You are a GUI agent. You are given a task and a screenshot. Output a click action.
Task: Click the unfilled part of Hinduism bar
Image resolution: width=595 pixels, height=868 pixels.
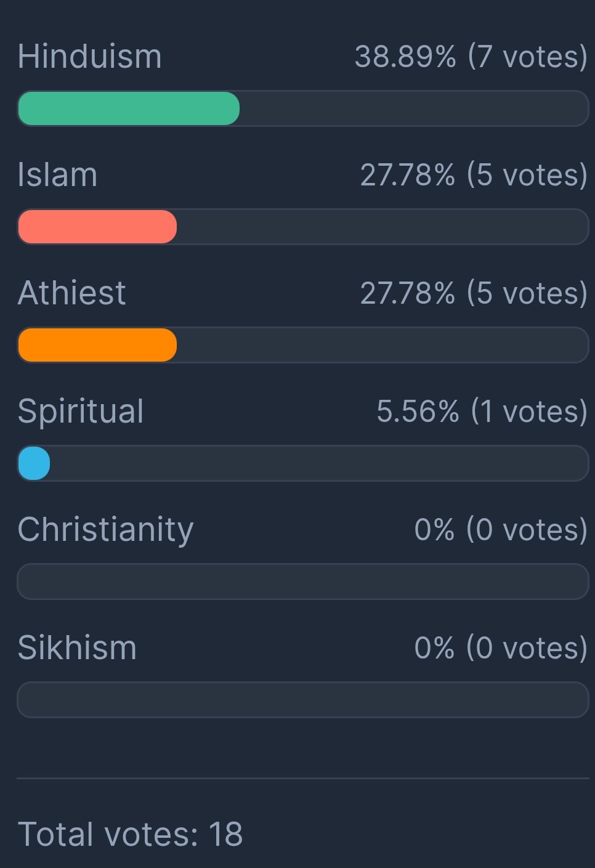click(413, 108)
